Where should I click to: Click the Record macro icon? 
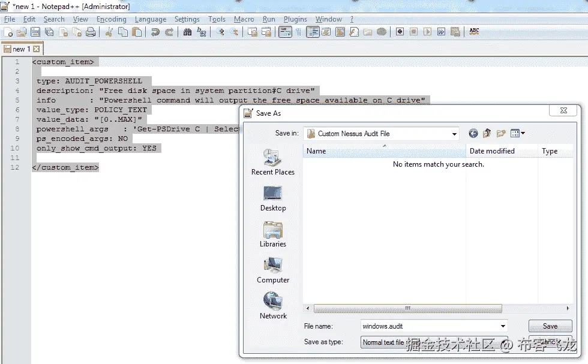click(x=400, y=32)
